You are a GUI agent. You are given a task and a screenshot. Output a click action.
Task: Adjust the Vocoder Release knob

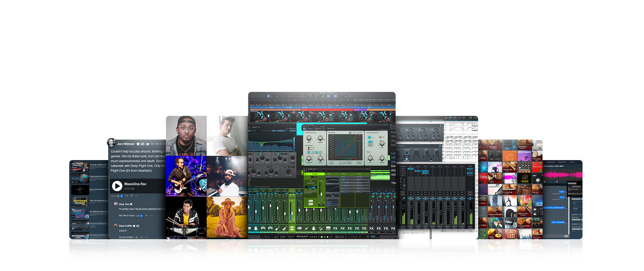click(320, 138)
